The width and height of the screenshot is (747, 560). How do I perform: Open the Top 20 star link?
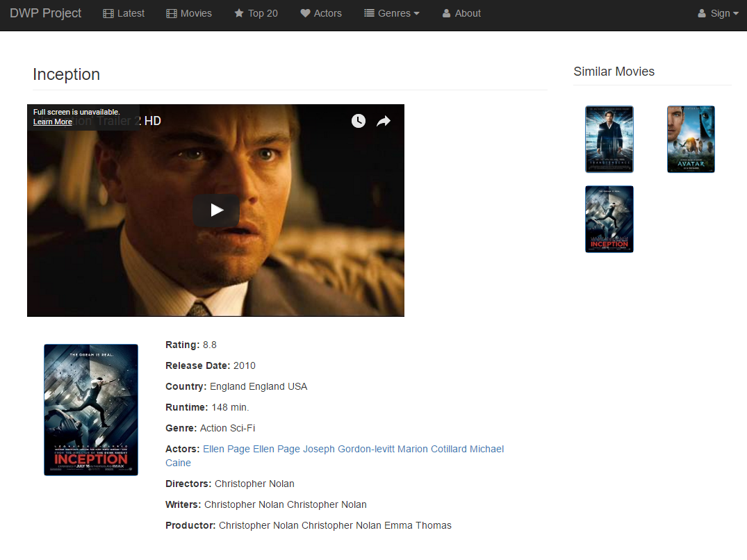pos(256,13)
